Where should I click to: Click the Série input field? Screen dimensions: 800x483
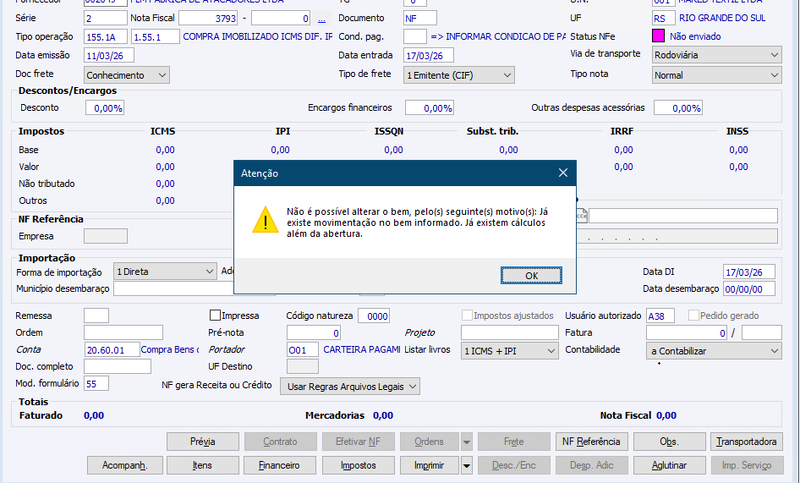(x=106, y=18)
